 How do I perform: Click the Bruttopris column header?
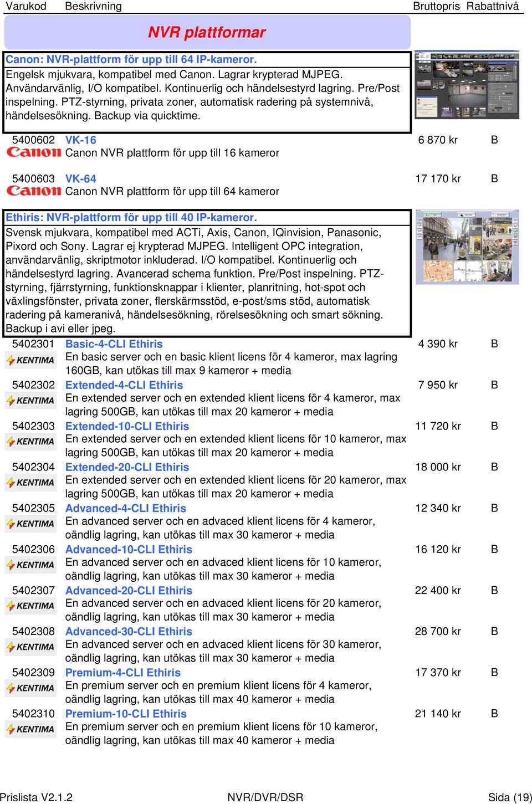tap(436, 6)
